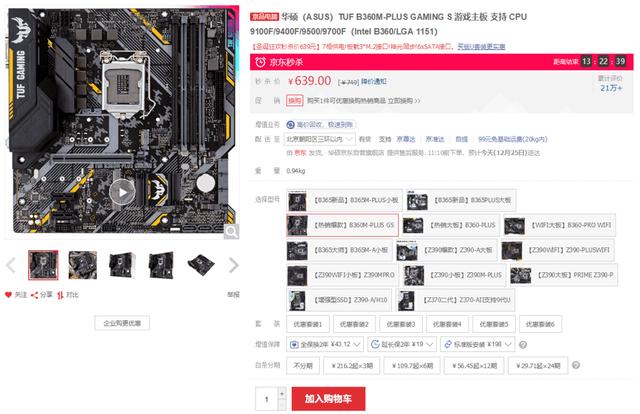Screen dimensions: 640x414
Task: Select the B360M-PLUS GS model option
Action: coord(342,225)
